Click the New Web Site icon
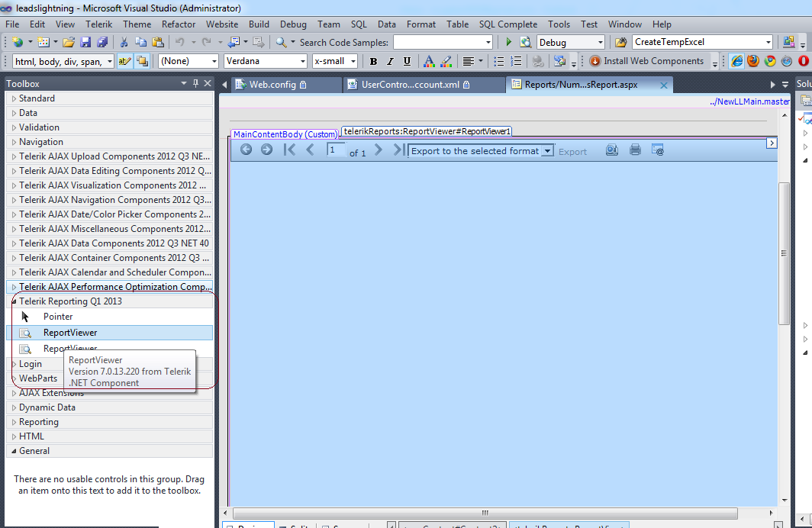Viewport: 812px width, 528px height. click(x=18, y=43)
